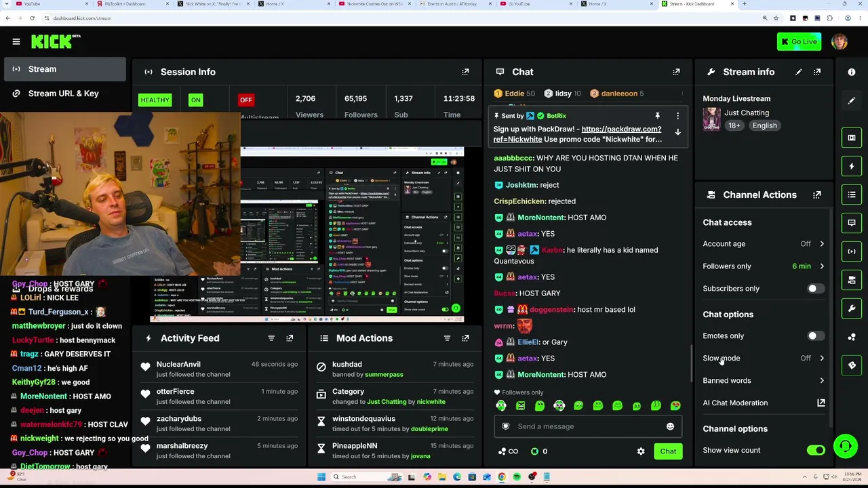Expand Slow mode settings chevron
Viewport: 868px width, 488px height.
click(x=822, y=358)
